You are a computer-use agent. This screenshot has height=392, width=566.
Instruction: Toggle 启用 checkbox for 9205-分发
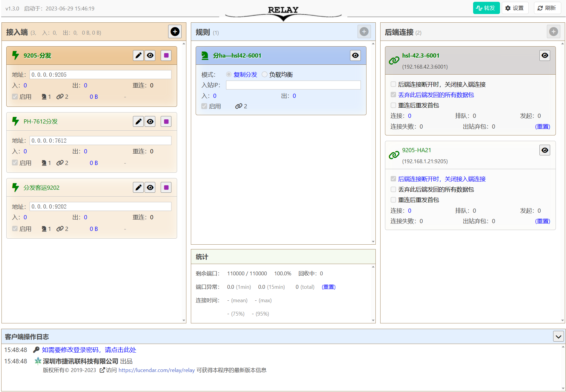coord(15,96)
